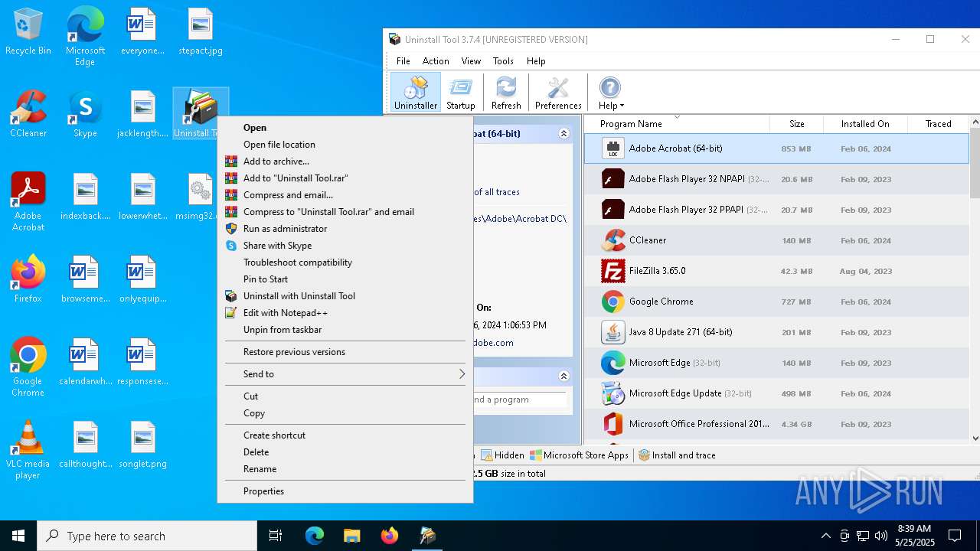Select Share with Skype
The width and height of the screenshot is (980, 551).
coord(345,246)
